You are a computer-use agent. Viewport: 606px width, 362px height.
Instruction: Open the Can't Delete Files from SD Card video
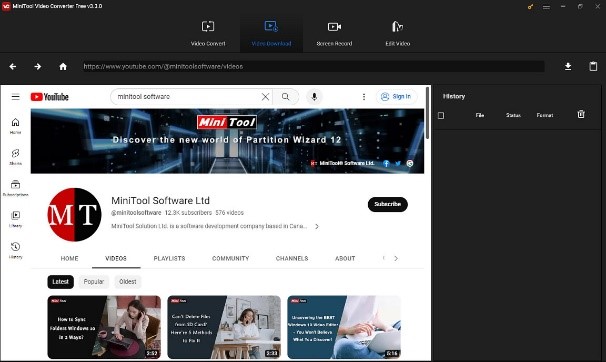tap(224, 327)
